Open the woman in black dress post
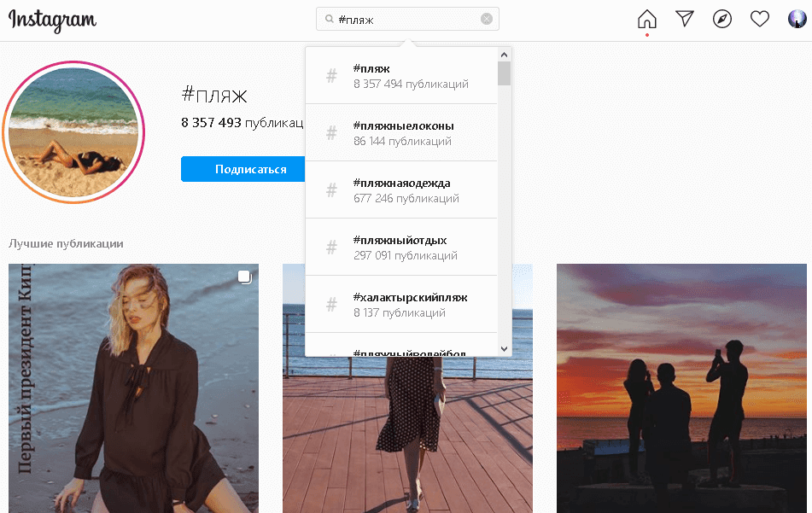812x513 pixels. point(133,388)
